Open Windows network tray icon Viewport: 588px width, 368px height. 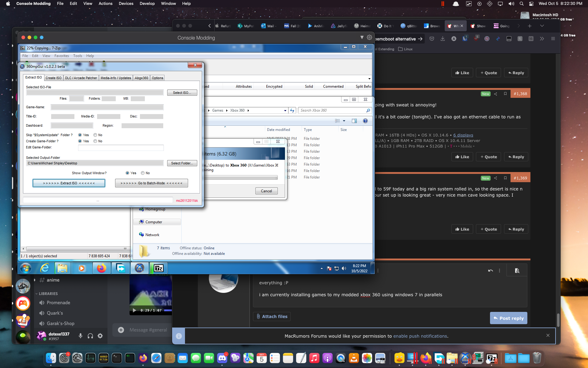coord(337,268)
